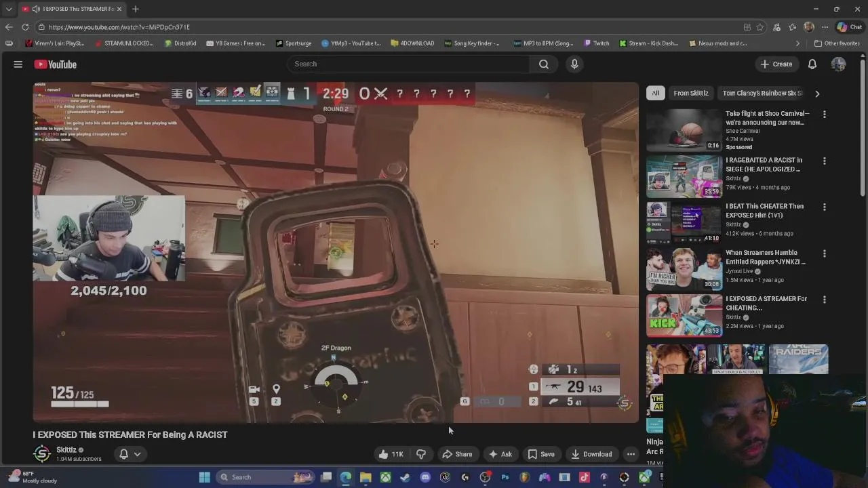Open more actions ellipsis under video
This screenshot has width=868, height=488.
[x=631, y=454]
